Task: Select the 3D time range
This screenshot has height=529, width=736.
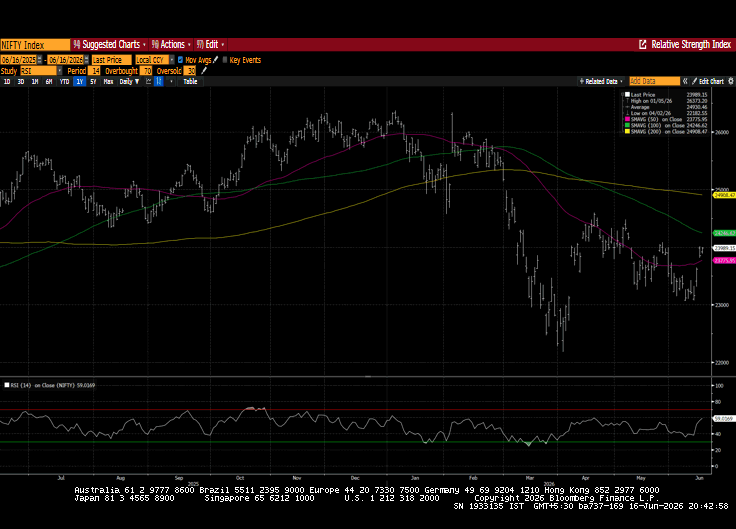Action: (21, 82)
